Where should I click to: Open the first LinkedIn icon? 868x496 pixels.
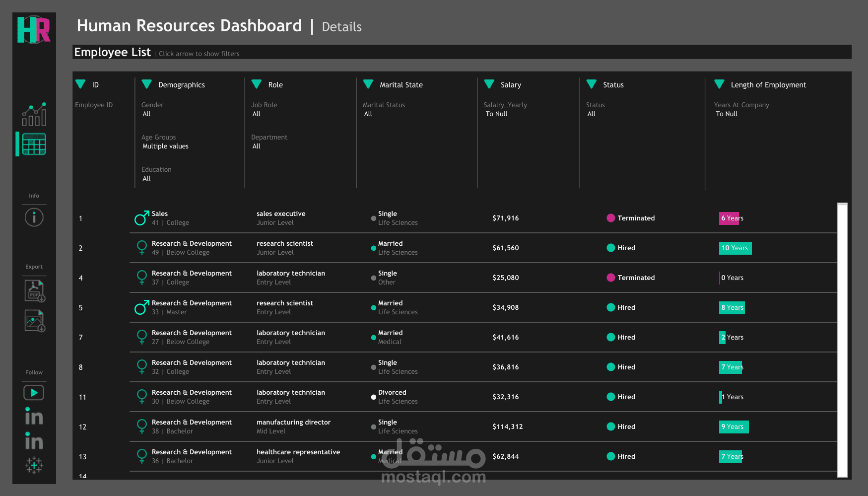pyautogui.click(x=34, y=416)
